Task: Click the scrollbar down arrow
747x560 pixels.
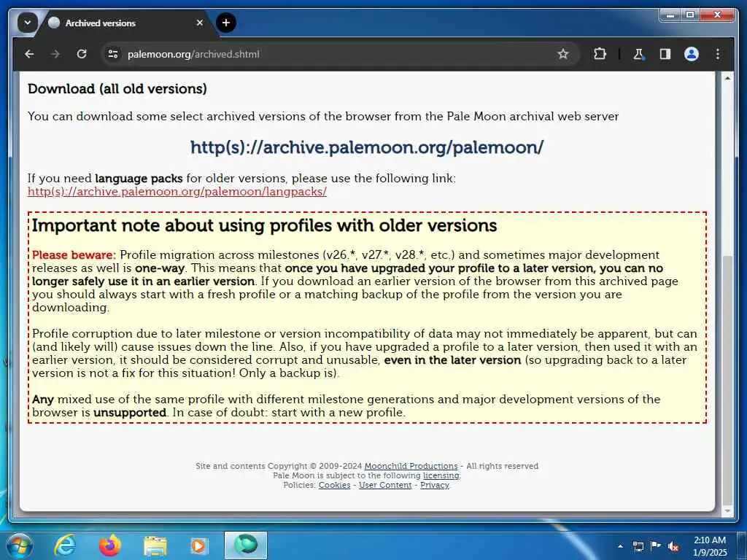Action: point(727,511)
